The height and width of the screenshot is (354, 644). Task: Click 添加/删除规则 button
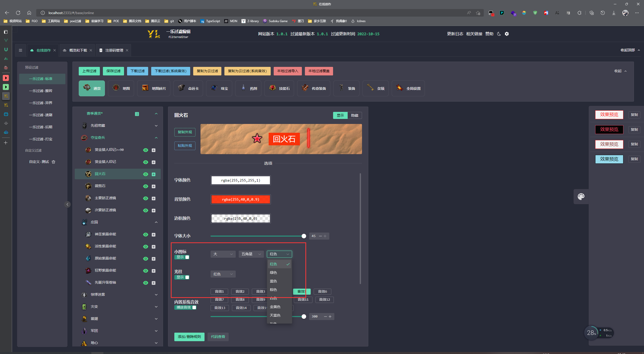click(189, 337)
